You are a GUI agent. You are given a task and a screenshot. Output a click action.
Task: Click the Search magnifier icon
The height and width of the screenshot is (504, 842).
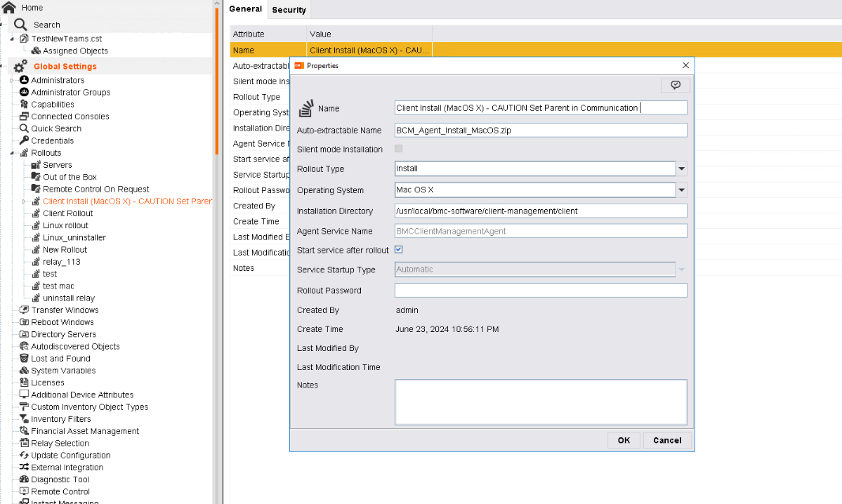[x=20, y=24]
